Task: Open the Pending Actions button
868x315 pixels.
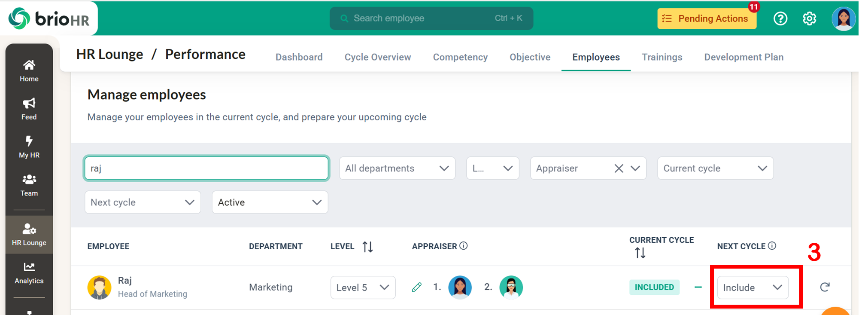Action: pyautogui.click(x=706, y=18)
